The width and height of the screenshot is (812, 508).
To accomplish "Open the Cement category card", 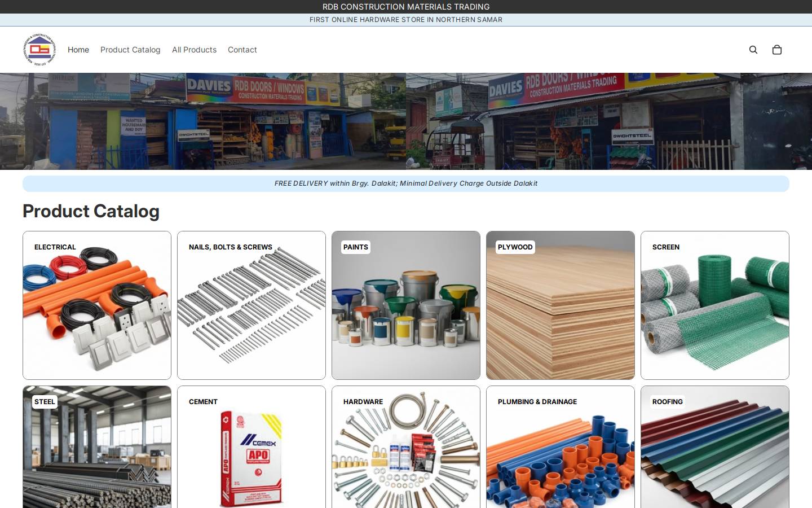I will pyautogui.click(x=251, y=447).
